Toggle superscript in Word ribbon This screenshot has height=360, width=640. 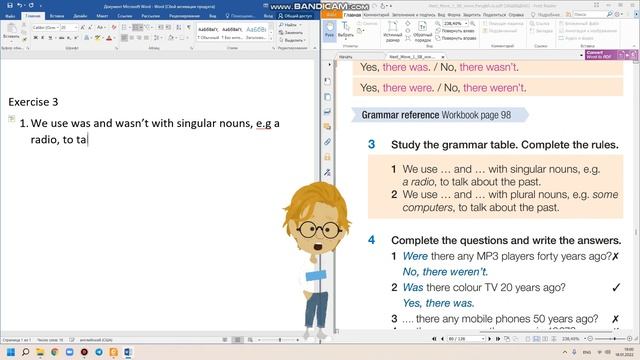(76, 38)
